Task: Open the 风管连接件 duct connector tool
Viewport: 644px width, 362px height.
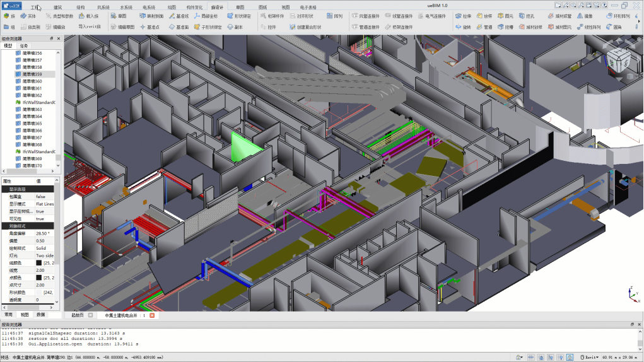Action: [x=366, y=16]
